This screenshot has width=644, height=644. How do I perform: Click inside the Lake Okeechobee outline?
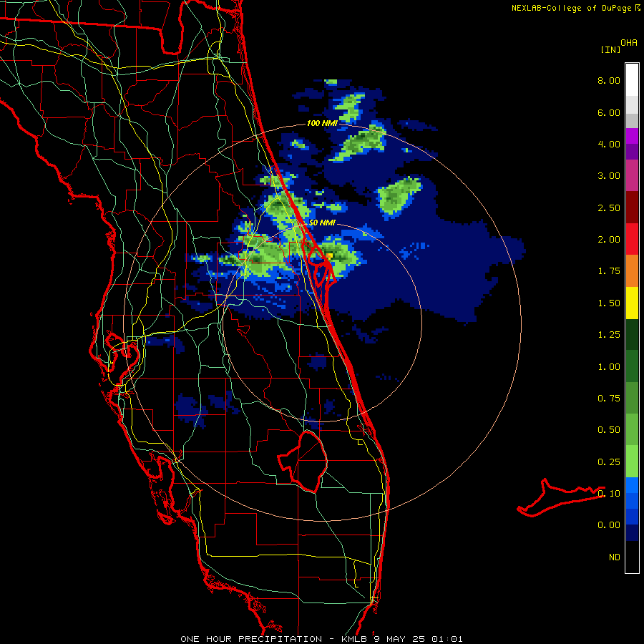point(309,462)
